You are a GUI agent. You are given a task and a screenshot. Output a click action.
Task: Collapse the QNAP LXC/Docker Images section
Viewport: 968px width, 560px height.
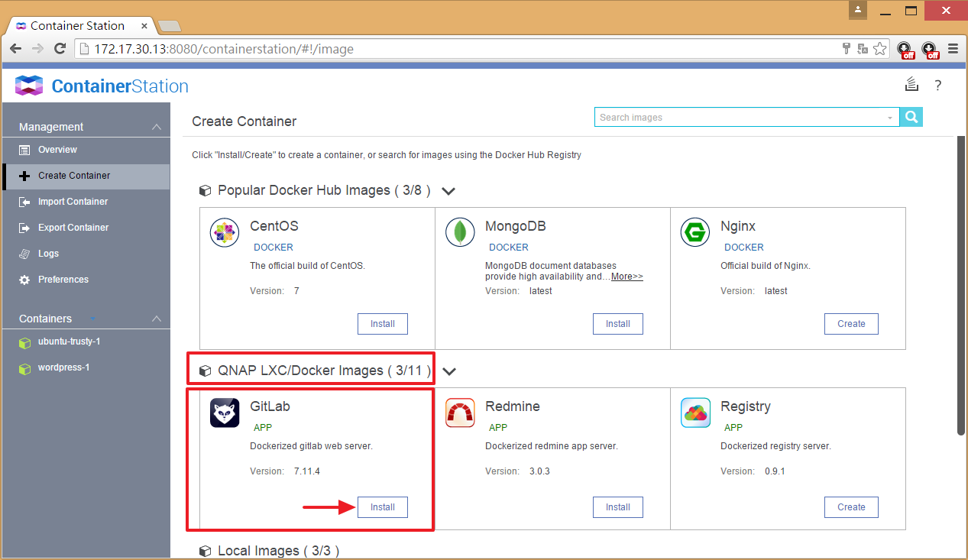(449, 371)
